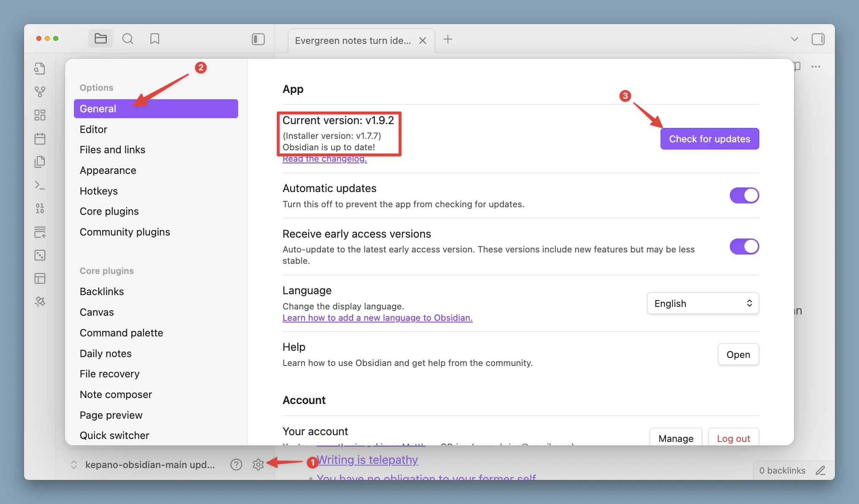The image size is (859, 504).
Task: Open command palette terminal icon
Action: 40,185
